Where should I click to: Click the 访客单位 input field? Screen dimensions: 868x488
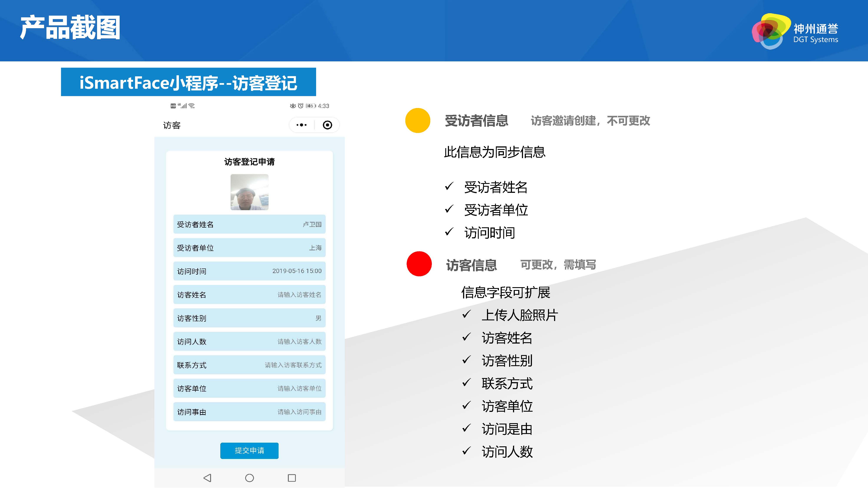pyautogui.click(x=249, y=388)
